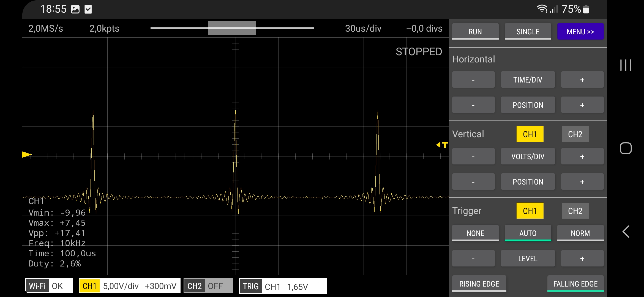Tap the VOLTS/DIV button
The image size is (644, 297).
click(528, 156)
